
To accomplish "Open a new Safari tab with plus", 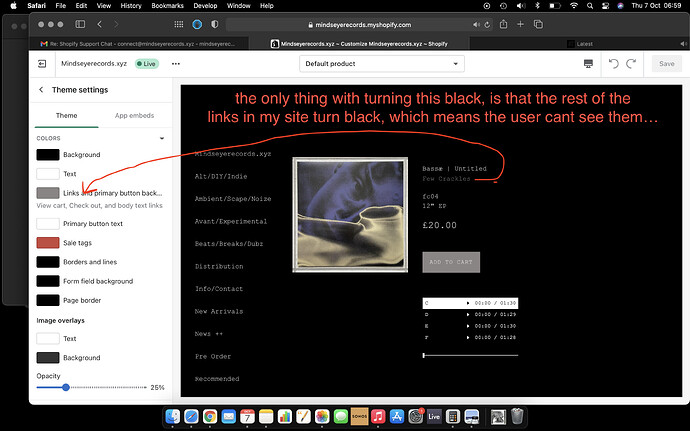I will coord(520,24).
